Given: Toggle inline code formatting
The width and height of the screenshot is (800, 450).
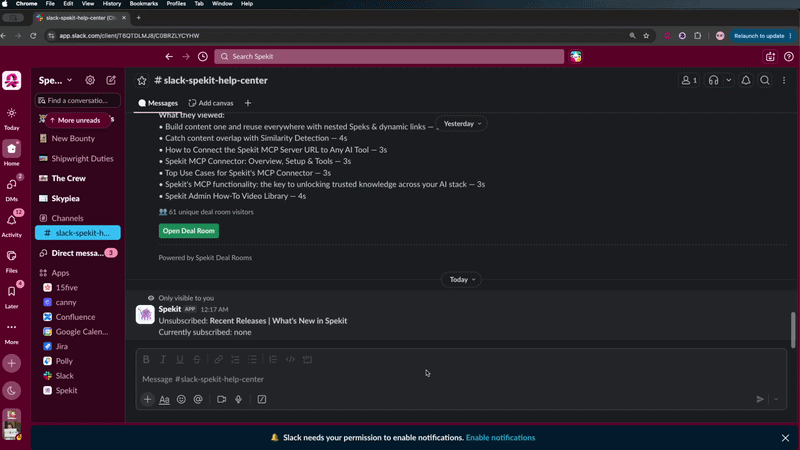Looking at the screenshot, I should (x=290, y=360).
